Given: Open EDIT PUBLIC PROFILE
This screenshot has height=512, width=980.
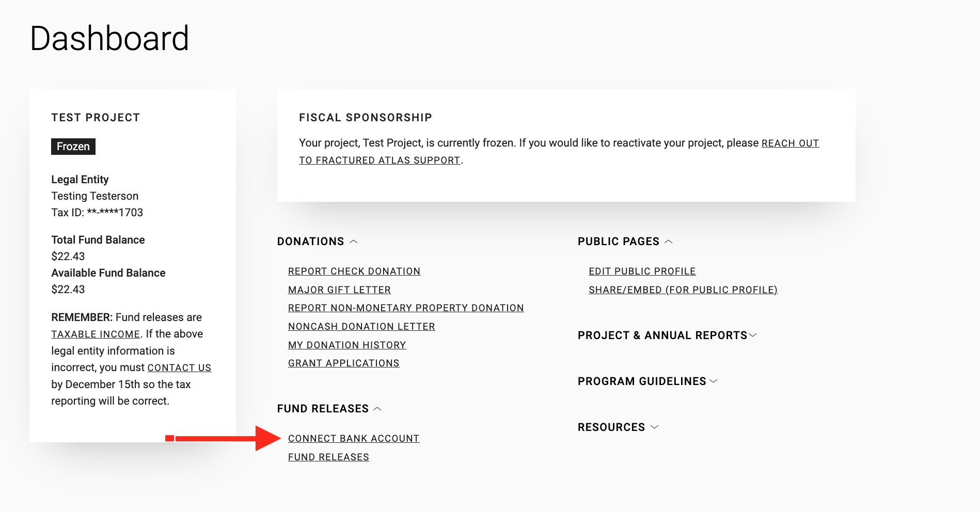Looking at the screenshot, I should tap(642, 271).
